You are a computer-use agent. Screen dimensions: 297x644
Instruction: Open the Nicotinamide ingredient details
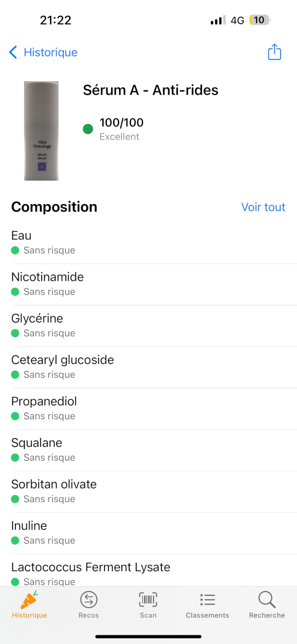click(48, 277)
